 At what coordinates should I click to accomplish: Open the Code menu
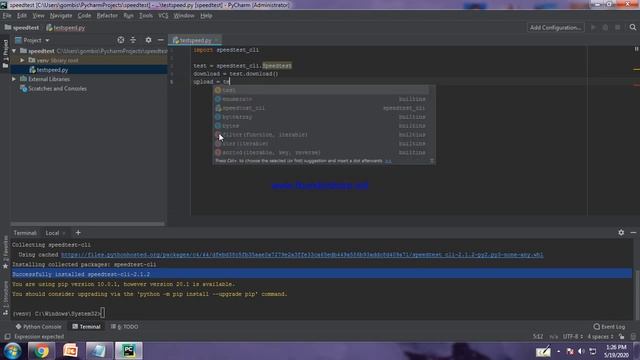(x=84, y=16)
